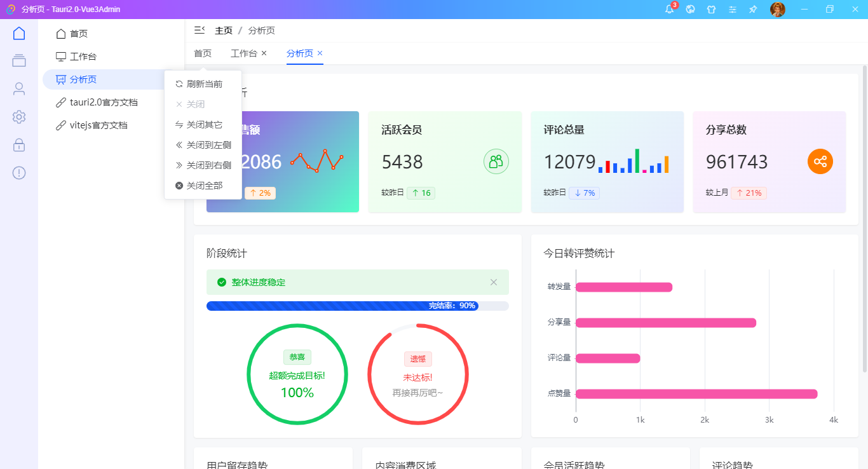Open the info page via the exclamation icon
This screenshot has width=868, height=469.
18,172
